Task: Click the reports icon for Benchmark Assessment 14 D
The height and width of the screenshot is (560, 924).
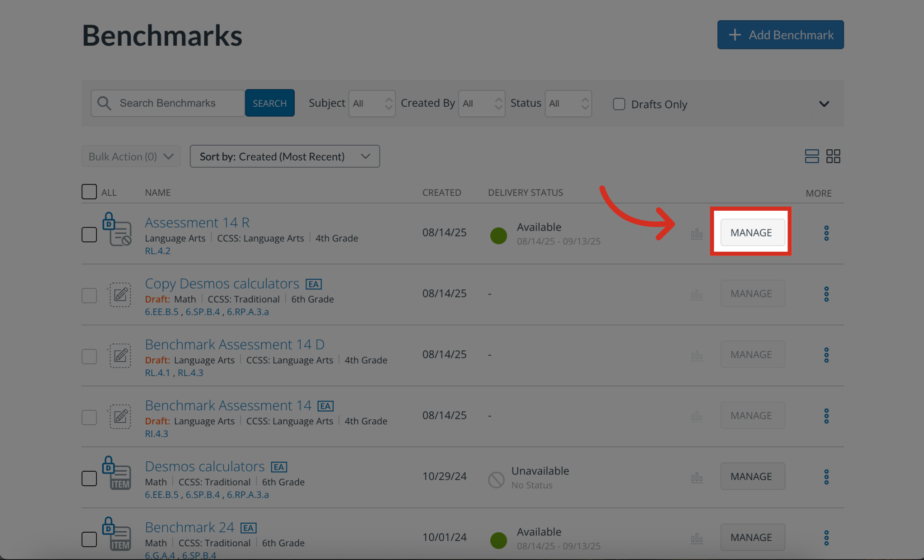Action: tap(697, 355)
